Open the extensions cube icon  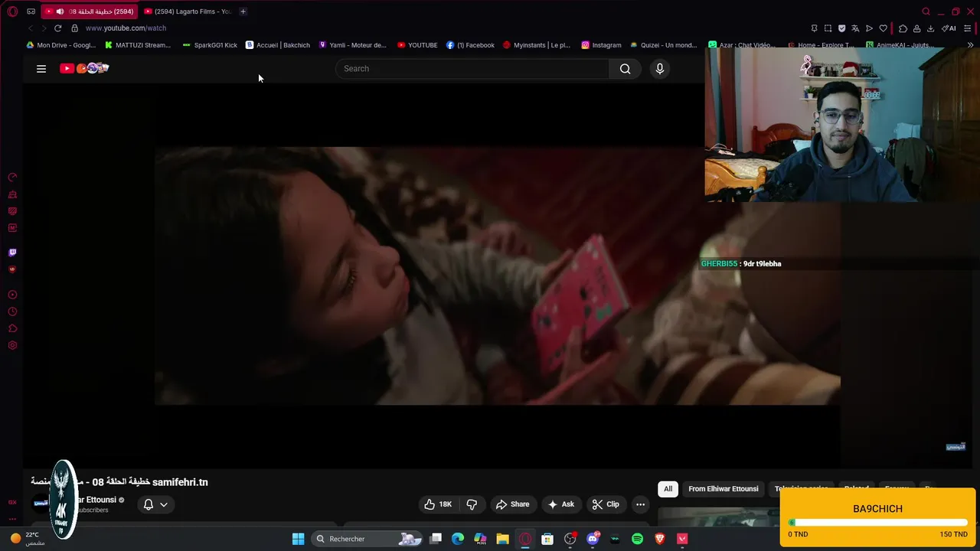click(903, 28)
